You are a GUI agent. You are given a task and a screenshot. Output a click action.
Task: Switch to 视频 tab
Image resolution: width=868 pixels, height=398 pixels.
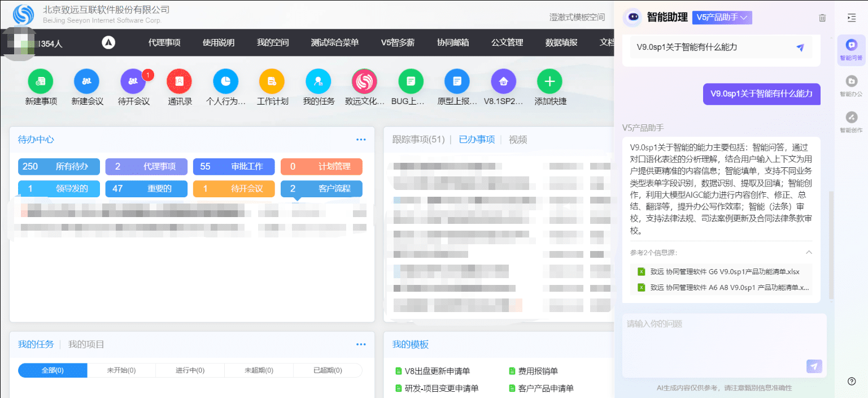coord(518,140)
